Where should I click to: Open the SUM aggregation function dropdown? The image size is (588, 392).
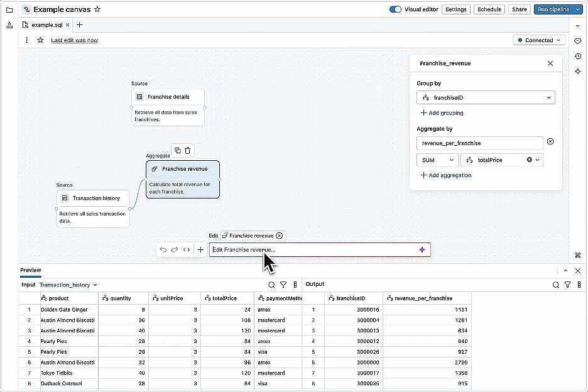pyautogui.click(x=437, y=160)
